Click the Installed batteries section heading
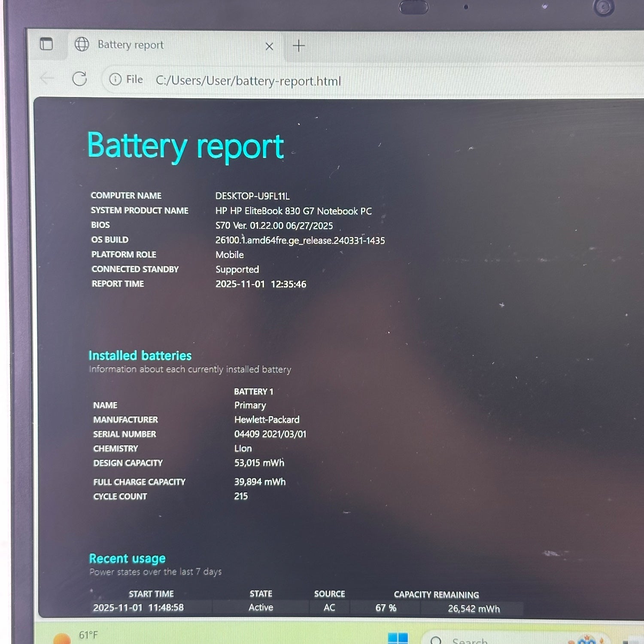The width and height of the screenshot is (644, 644). point(140,355)
